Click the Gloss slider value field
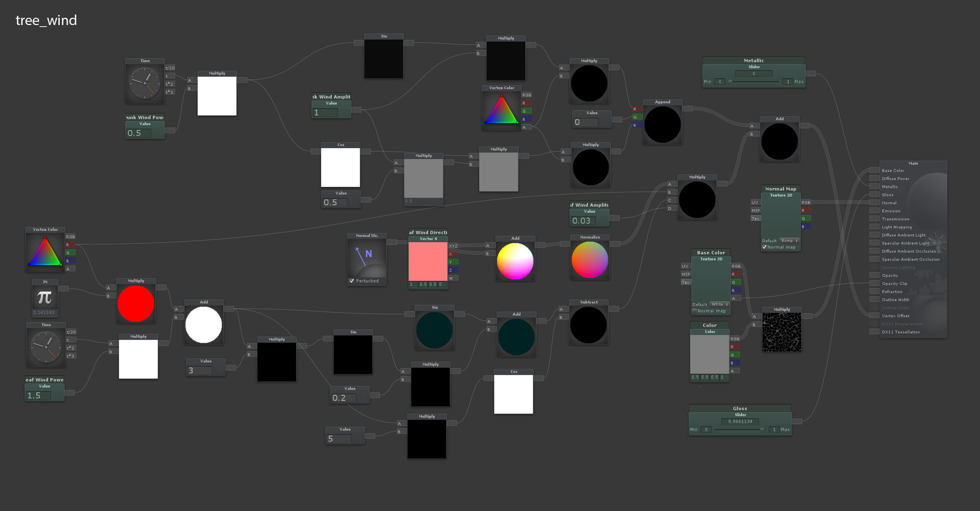 740,421
